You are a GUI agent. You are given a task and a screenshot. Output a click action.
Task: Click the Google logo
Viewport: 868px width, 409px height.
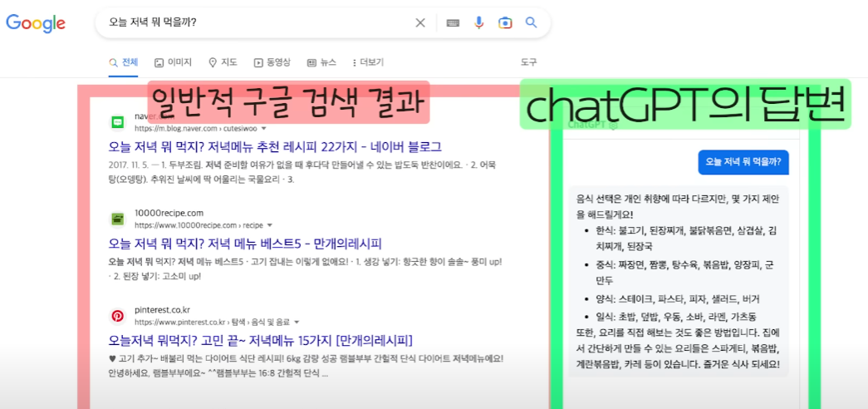coord(36,22)
